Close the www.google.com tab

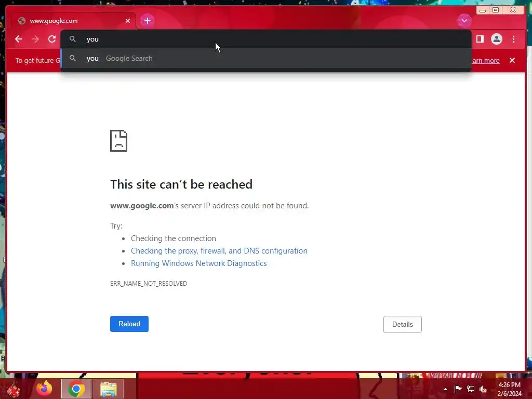[128, 21]
